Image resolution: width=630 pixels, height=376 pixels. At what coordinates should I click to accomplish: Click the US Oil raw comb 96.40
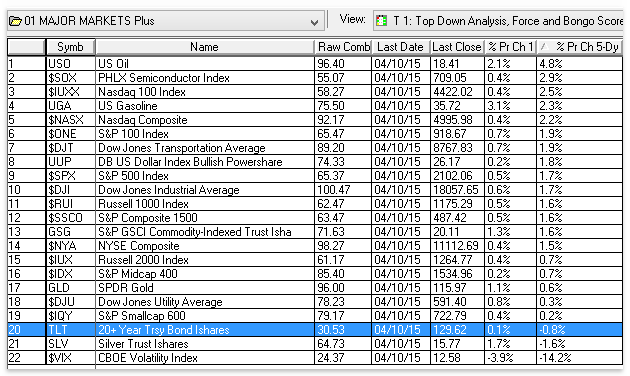[x=344, y=64]
